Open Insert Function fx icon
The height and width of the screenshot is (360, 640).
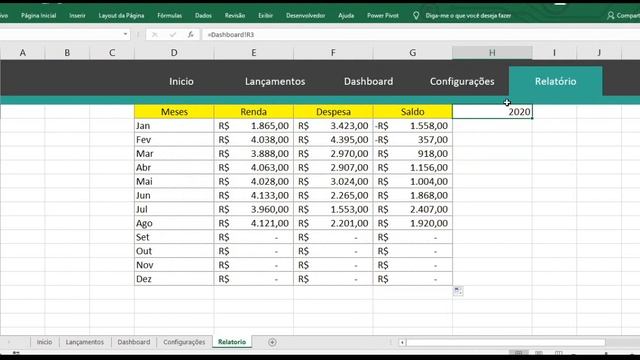pyautogui.click(x=191, y=35)
